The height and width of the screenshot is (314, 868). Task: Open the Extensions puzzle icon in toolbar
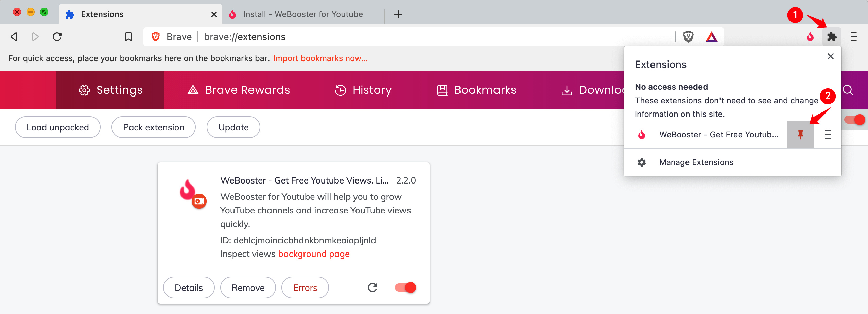pyautogui.click(x=832, y=37)
